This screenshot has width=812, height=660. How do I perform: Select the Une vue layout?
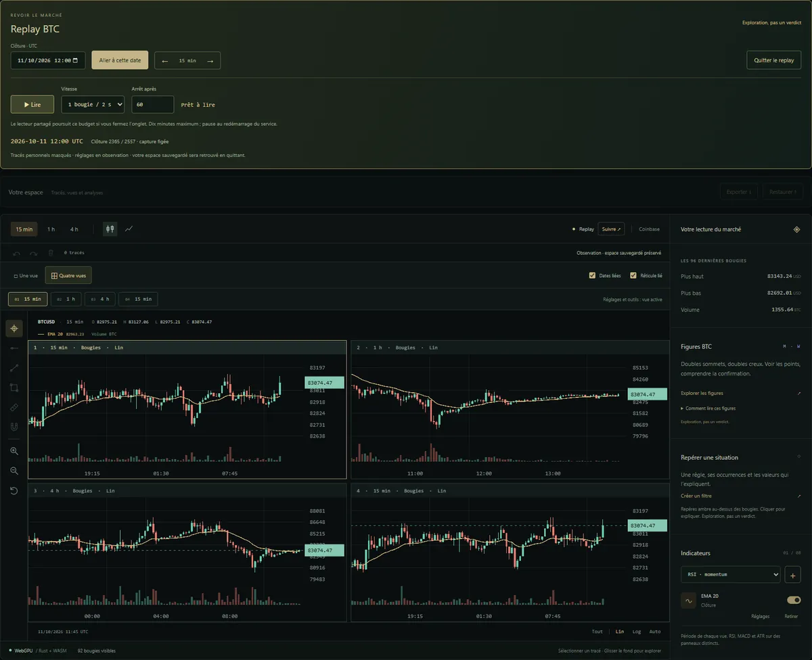click(26, 276)
